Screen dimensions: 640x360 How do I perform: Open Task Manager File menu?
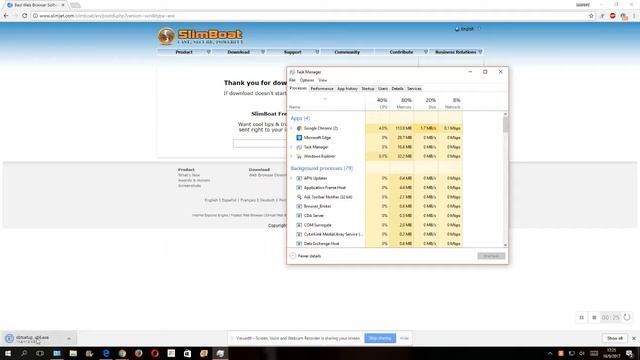pos(292,80)
